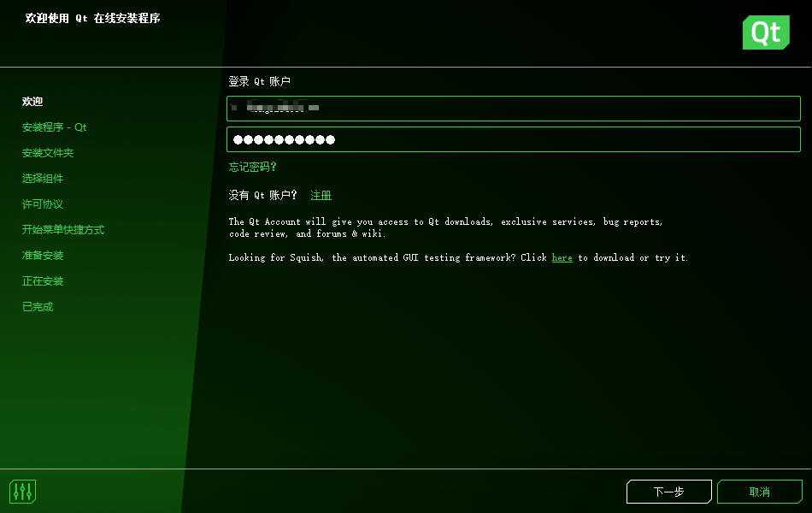Screen dimensions: 812x513
Task: Click the 下一步 next button
Action: 668,492
